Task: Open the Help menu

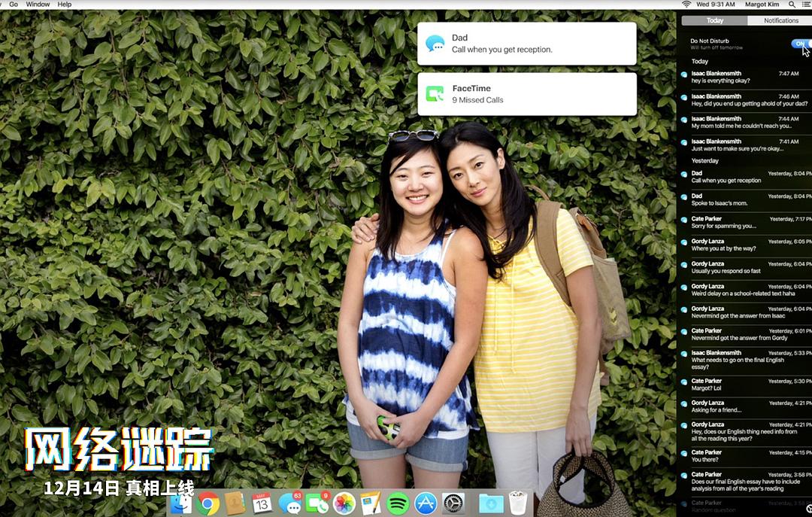Action: (65, 5)
